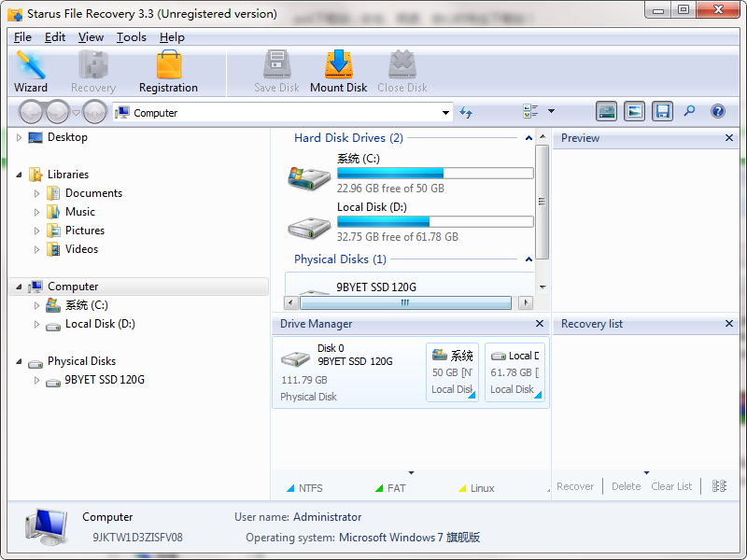Screen dimensions: 747x560
Task: Collapse the Libraries tree node
Action: (19, 175)
